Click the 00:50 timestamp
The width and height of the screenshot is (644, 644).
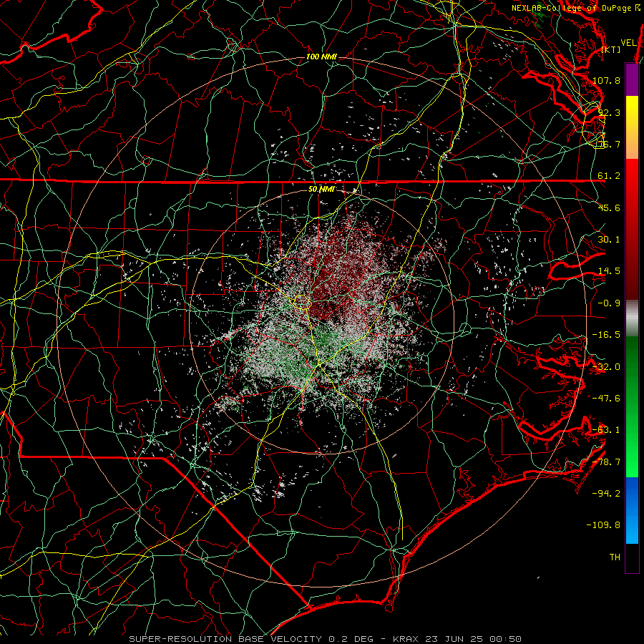click(x=505, y=639)
